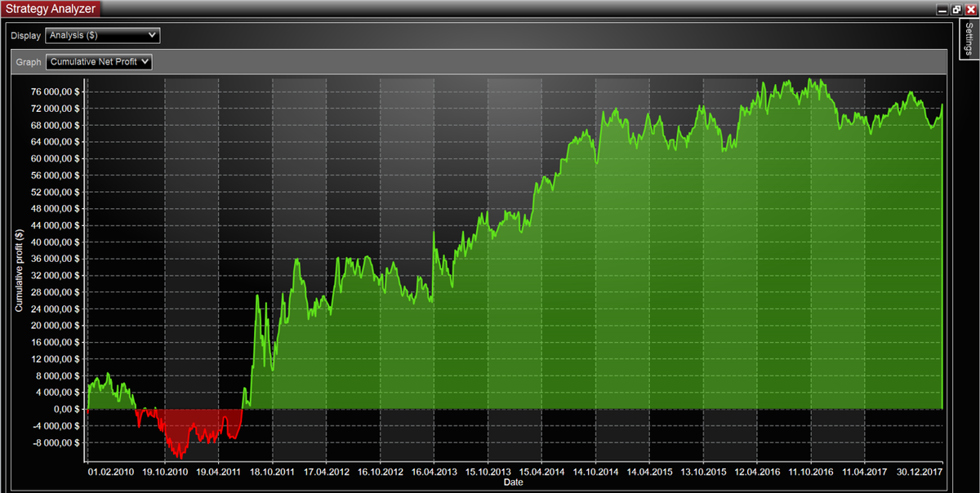Click the 30.12.2017 date label
Viewport: 980px width, 493px height.
pos(920,472)
